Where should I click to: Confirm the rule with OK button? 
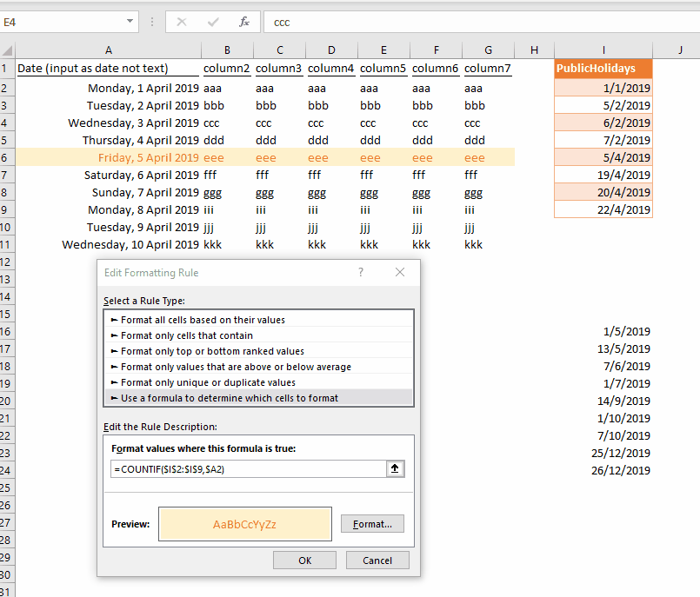304,560
